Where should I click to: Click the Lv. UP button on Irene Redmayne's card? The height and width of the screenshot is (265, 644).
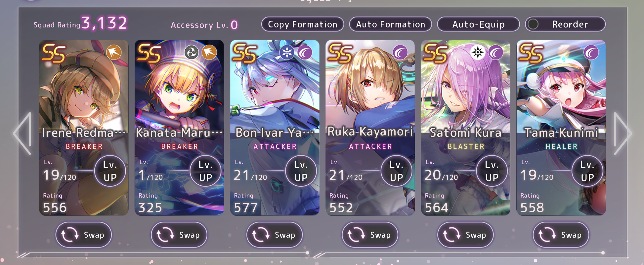click(110, 171)
